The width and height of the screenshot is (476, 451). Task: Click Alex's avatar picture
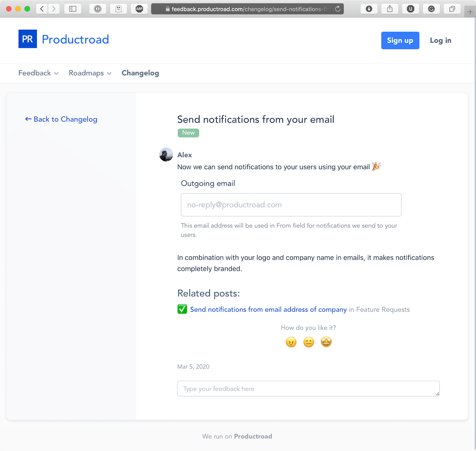point(166,154)
